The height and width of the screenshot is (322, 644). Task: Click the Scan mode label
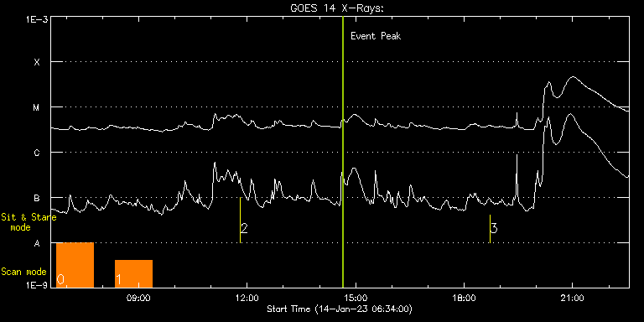pyautogui.click(x=23, y=272)
